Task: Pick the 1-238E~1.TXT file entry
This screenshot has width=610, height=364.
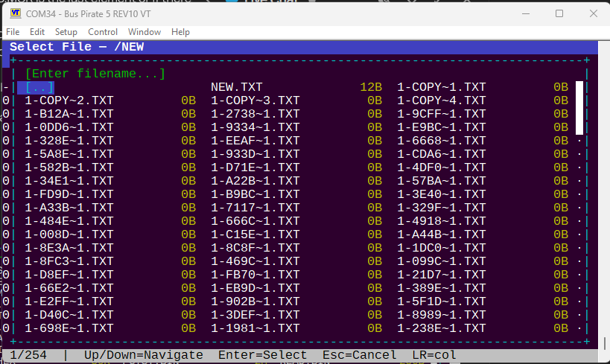Action: (441, 328)
